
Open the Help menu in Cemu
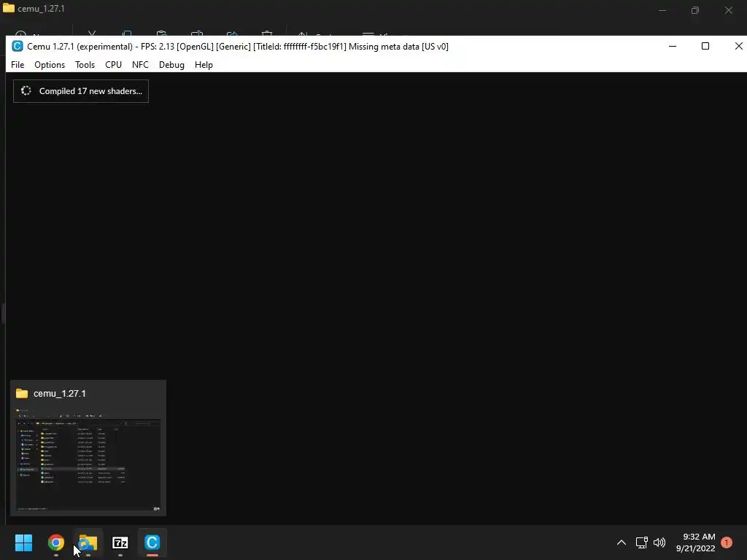204,65
